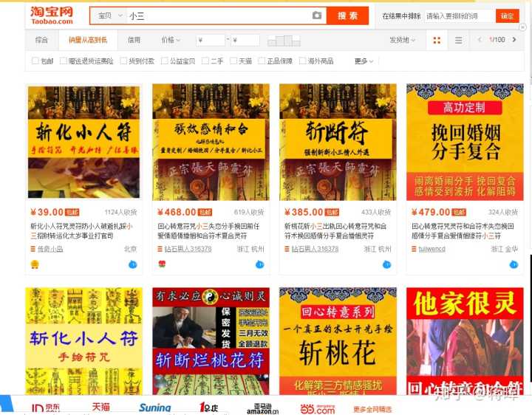Open 天猫 logo in bottom bar
532x415 pixels.
click(100, 407)
